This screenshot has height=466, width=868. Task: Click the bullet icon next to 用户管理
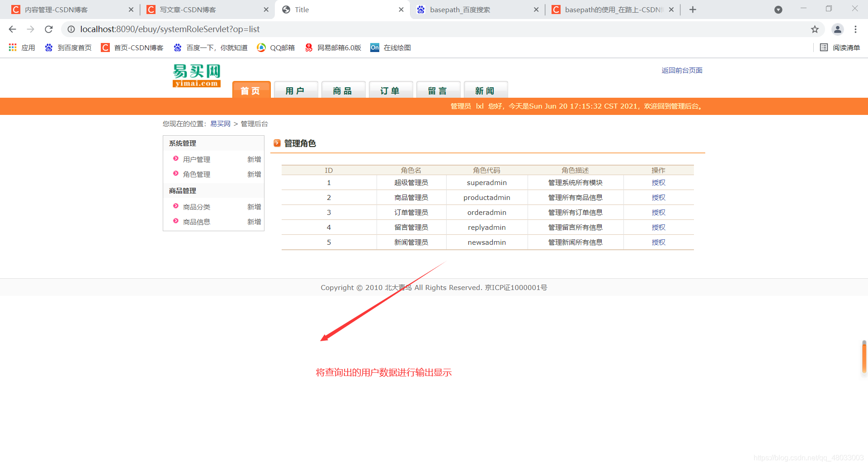click(176, 159)
